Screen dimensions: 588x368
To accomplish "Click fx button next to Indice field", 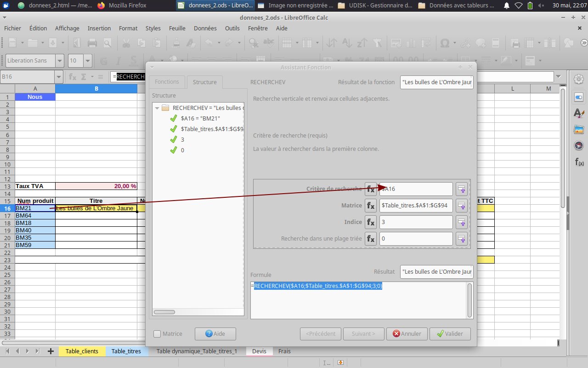I will point(370,222).
